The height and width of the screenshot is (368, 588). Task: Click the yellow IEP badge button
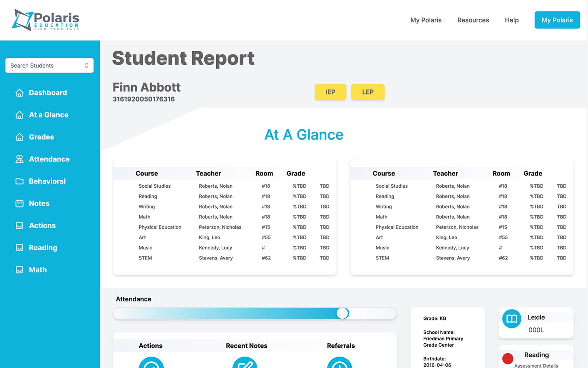click(x=330, y=92)
